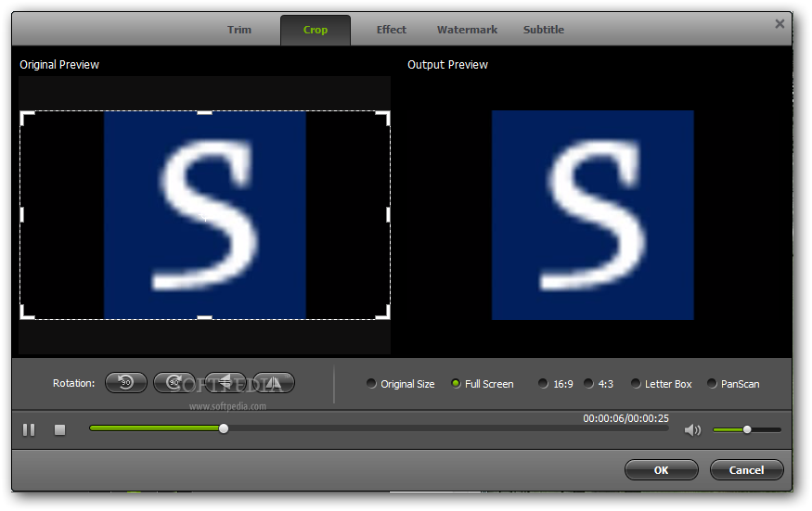The image size is (812, 511).
Task: Rotate video 90 degrees counterclockwise
Action: pos(126,383)
